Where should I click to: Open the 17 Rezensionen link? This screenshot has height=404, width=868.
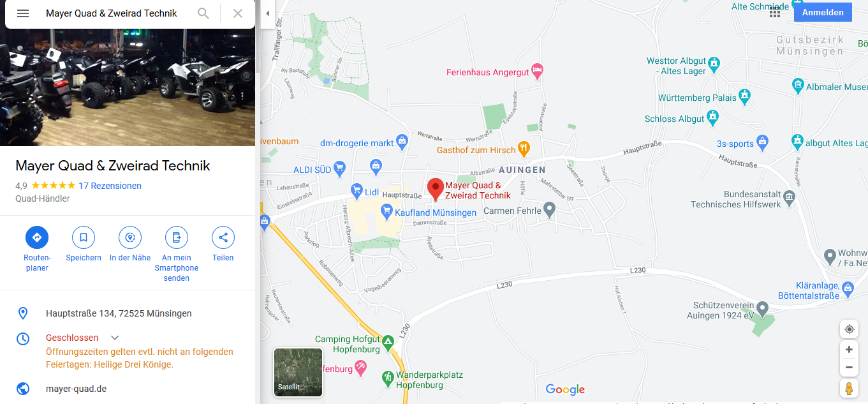110,186
